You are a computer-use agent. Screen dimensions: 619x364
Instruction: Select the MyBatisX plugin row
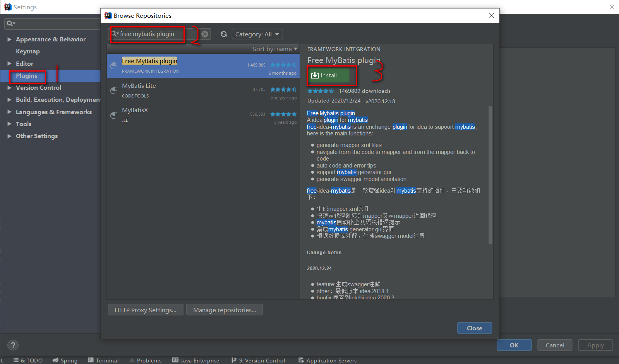pos(203,115)
